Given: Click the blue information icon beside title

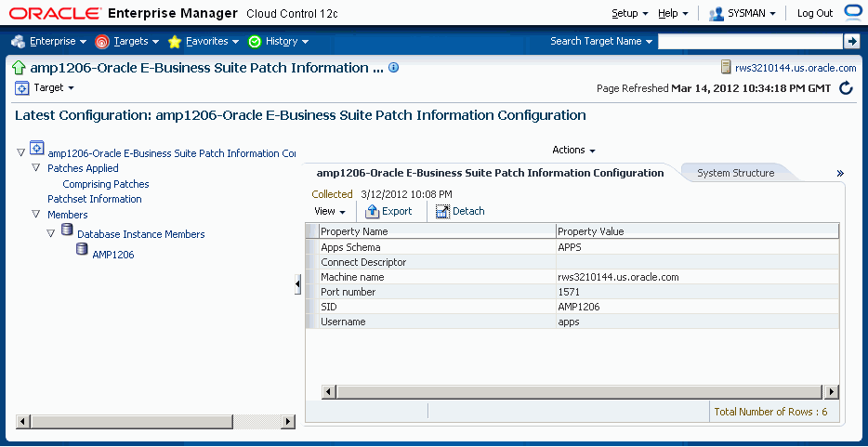Looking at the screenshot, I should point(393,68).
